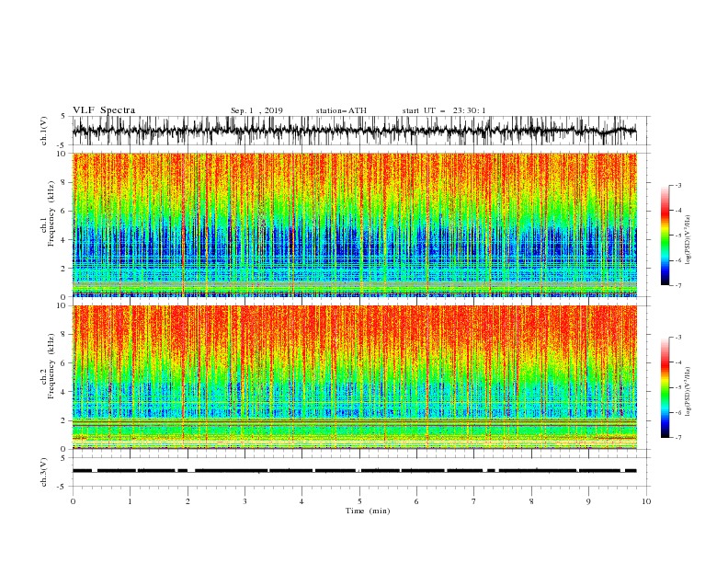The image size is (728, 563).
Task: Click the "10" kHz tick on ch.2 spectrogram
Action: pyautogui.click(x=63, y=305)
